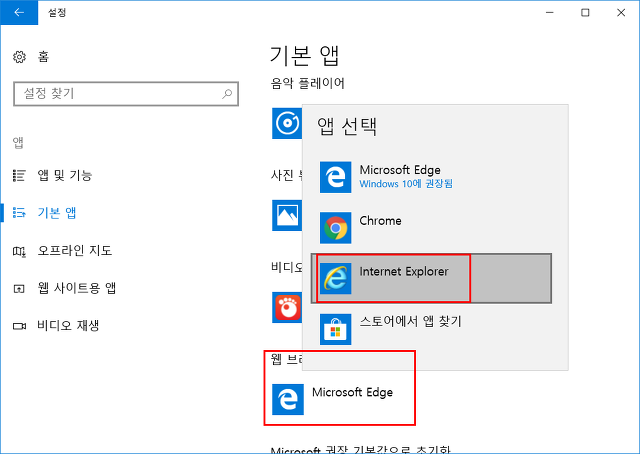Select 기본 앱 in the sidebar
The width and height of the screenshot is (640, 454).
pyautogui.click(x=57, y=213)
